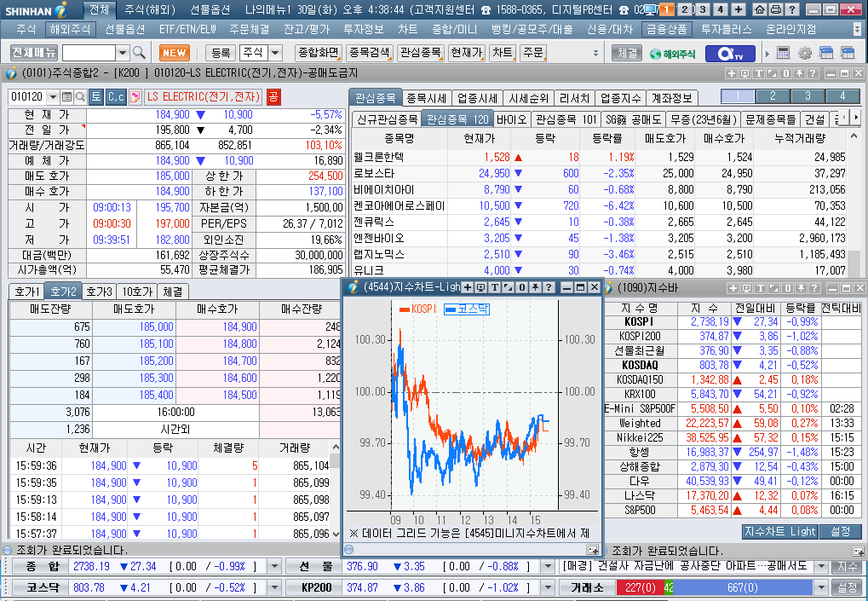The image size is (868, 601).
Task: Click the 토 icon button in 주식종합2
Action: click(96, 97)
